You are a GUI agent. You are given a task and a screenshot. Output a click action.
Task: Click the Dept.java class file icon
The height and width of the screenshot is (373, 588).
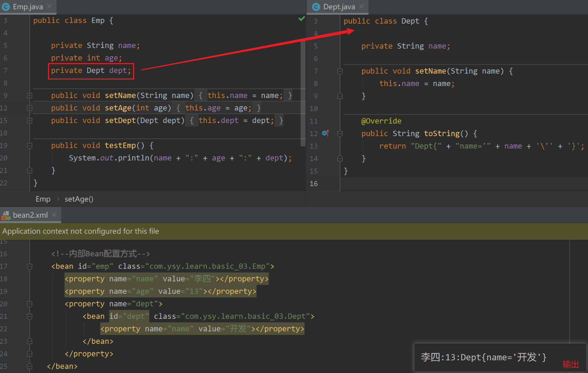[x=316, y=7]
